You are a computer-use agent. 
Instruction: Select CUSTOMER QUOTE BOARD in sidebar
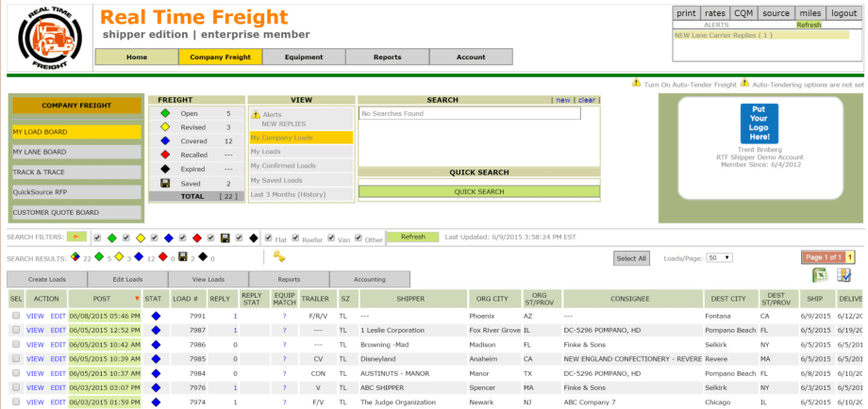77,212
